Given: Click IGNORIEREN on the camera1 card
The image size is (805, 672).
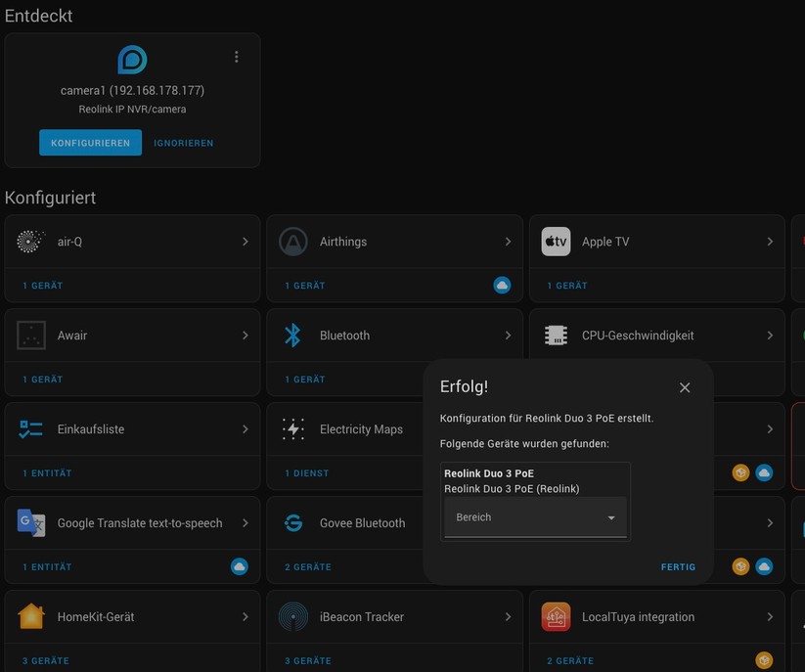Looking at the screenshot, I should point(183,142).
